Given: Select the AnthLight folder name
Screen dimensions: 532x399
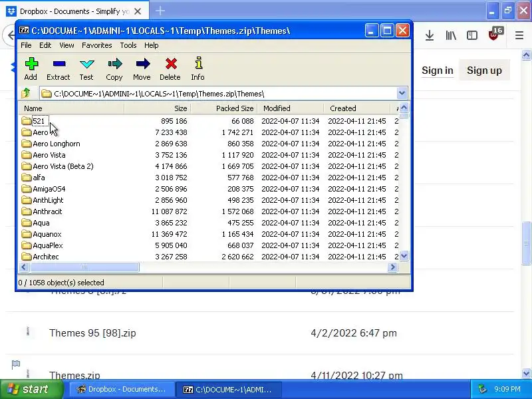Looking at the screenshot, I should (48, 200).
